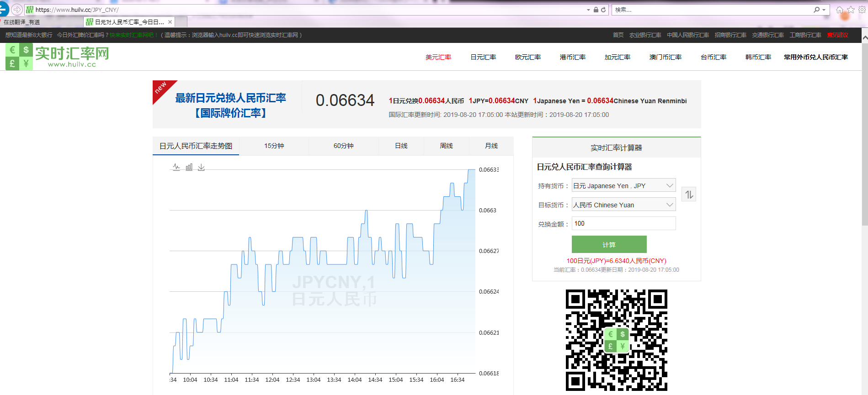
Task: Swap the currencies with the arrows icon
Action: click(x=689, y=195)
